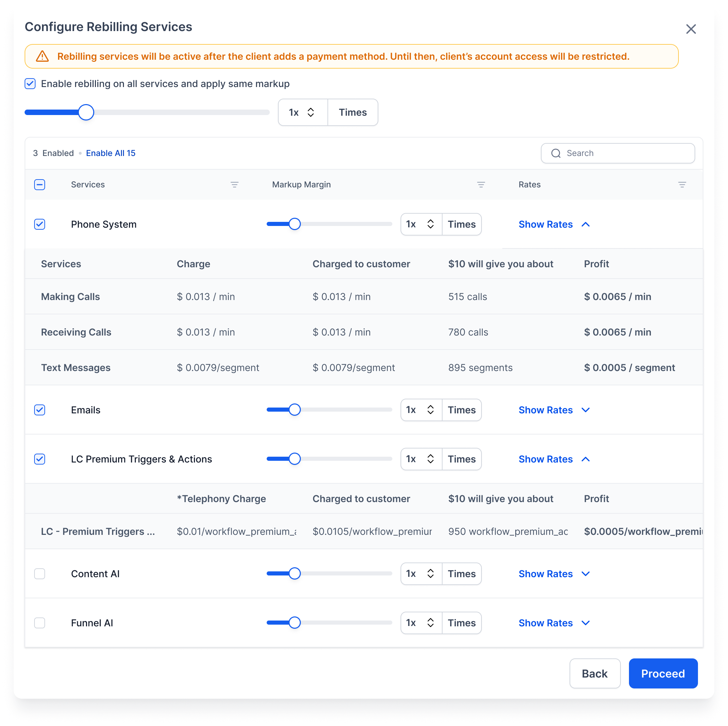The image size is (728, 726).
Task: Toggle the select-all services header checkbox
Action: tap(40, 185)
